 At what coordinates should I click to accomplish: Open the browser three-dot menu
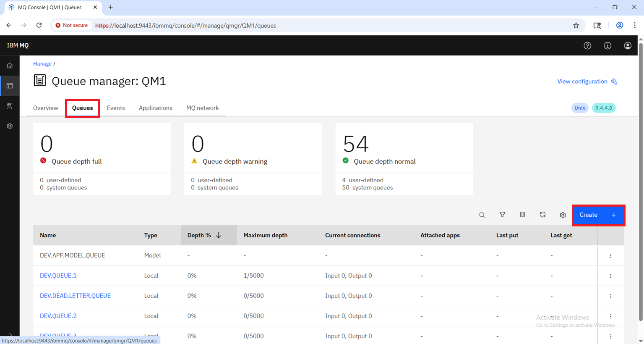(635, 25)
